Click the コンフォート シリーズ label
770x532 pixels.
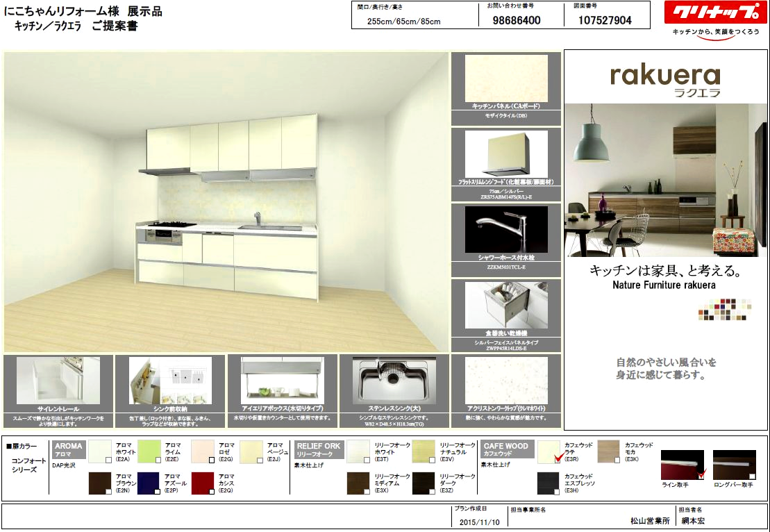click(x=28, y=465)
